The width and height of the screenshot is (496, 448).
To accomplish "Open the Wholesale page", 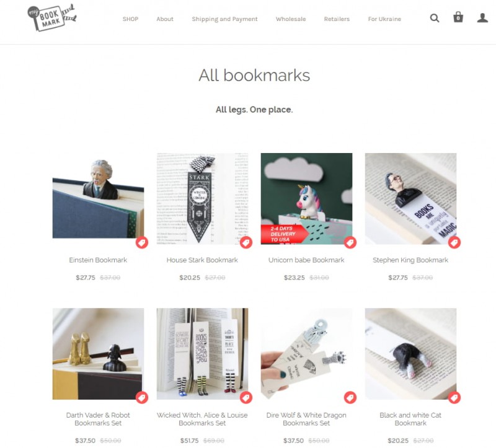I will pos(291,19).
